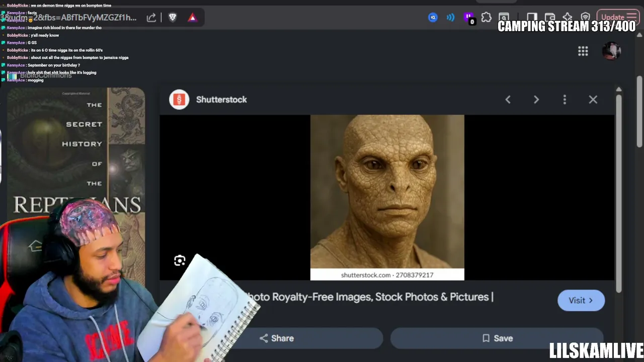The width and height of the screenshot is (644, 362).
Task: Click the share page icon in address bar
Action: click(x=151, y=18)
